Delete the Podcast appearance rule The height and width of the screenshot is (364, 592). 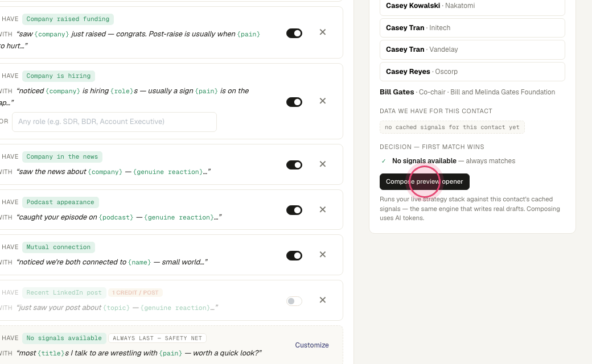coord(322,209)
